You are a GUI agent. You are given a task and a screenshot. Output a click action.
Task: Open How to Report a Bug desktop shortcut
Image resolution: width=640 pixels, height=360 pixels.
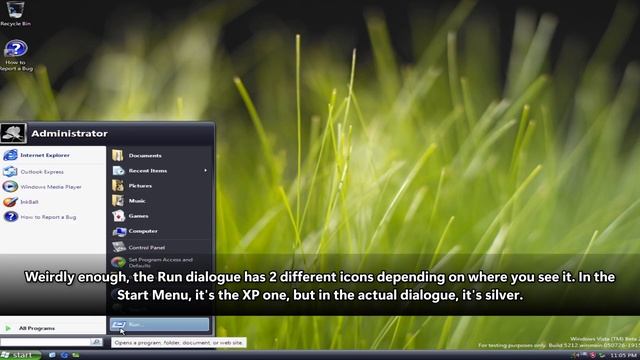[16, 56]
